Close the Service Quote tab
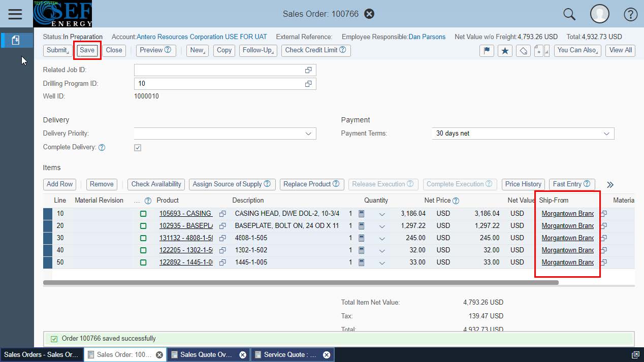The width and height of the screenshot is (644, 362). (x=327, y=355)
